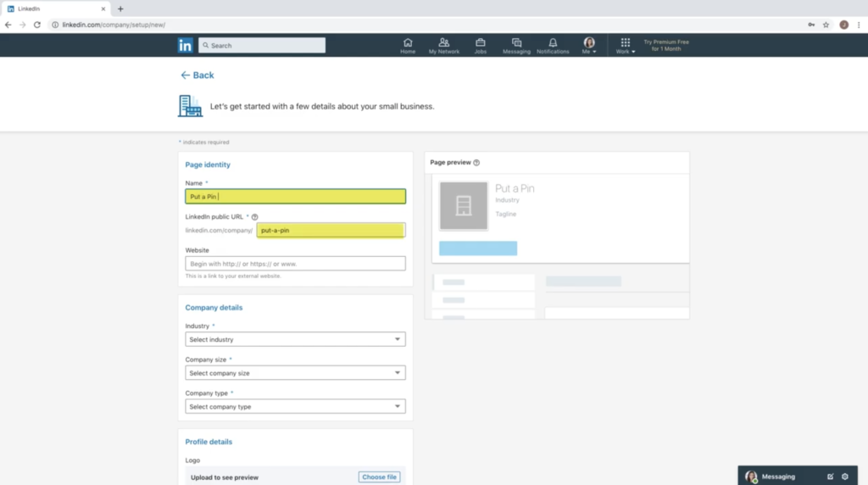The height and width of the screenshot is (485, 868).
Task: Click the site info icon in address bar
Action: coord(55,25)
